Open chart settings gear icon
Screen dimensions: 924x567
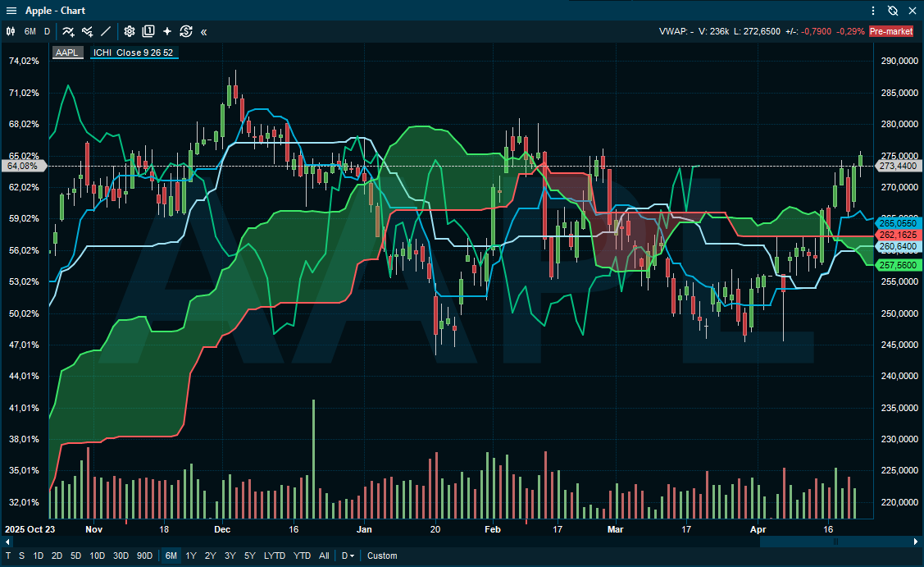tap(129, 31)
